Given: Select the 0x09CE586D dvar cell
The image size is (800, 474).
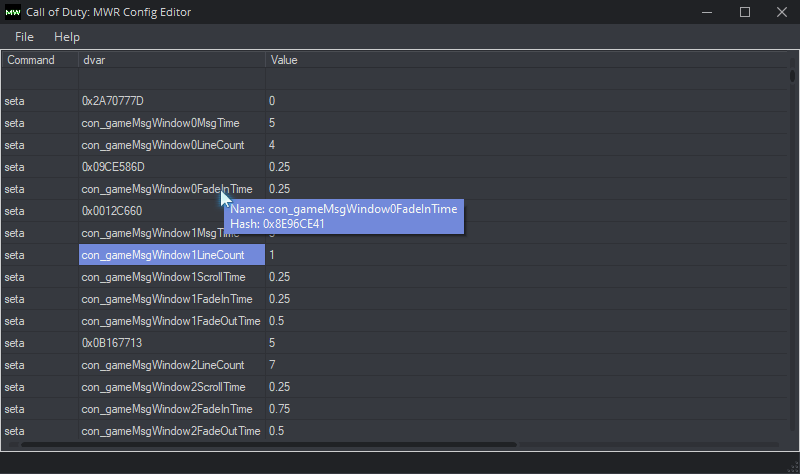Looking at the screenshot, I should 172,167.
